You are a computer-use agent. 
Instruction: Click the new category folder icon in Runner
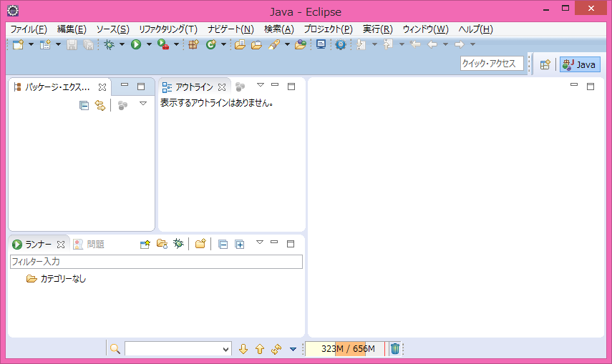(200, 245)
